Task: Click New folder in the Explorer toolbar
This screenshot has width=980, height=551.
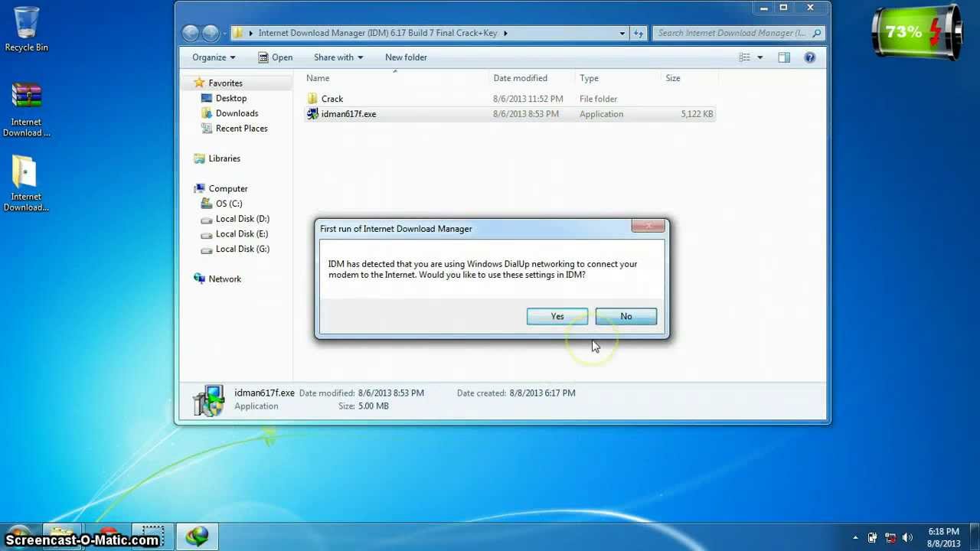Action: 406,57
